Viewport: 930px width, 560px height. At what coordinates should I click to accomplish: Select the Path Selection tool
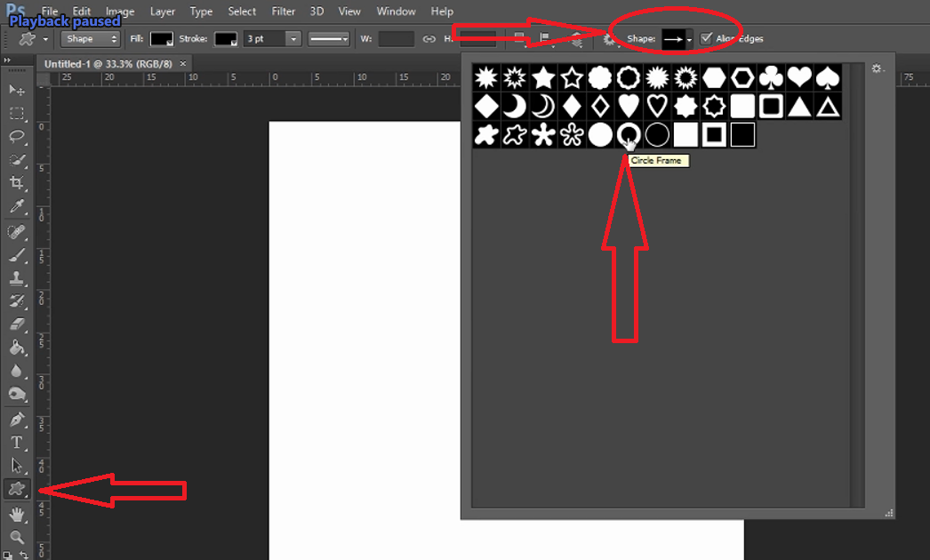[15, 465]
